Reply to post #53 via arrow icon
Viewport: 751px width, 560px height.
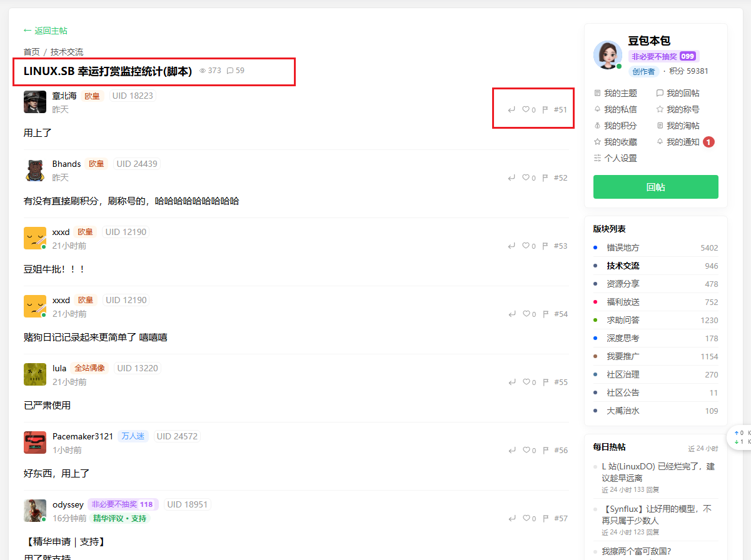coord(512,246)
